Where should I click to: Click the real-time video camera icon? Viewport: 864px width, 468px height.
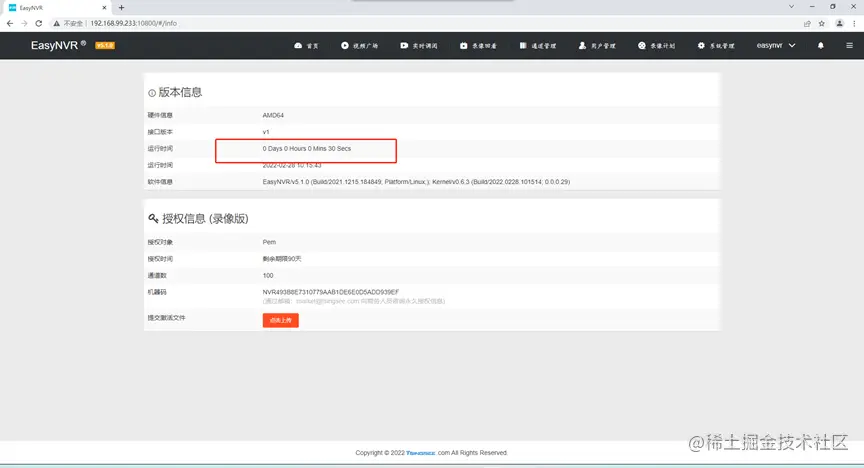coord(404,46)
